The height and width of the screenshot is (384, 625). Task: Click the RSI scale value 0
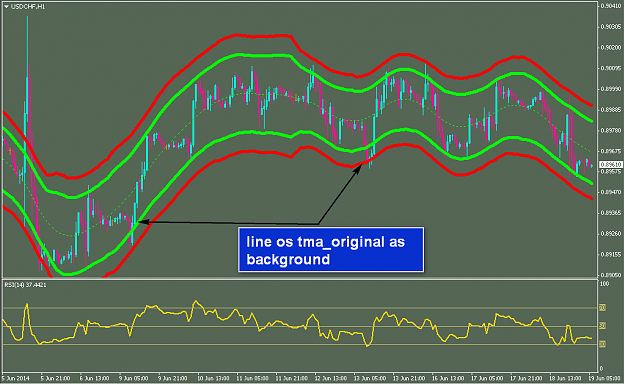(602, 369)
